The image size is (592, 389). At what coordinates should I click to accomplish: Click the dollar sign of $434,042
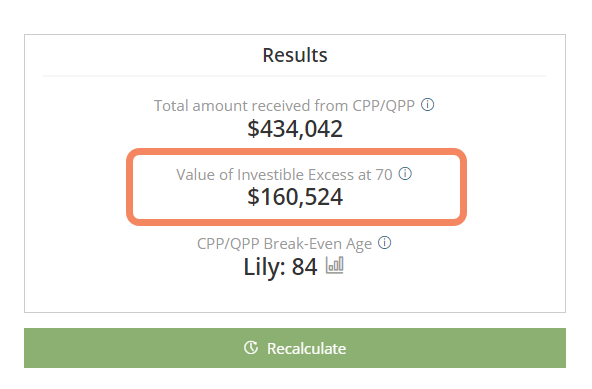pyautogui.click(x=253, y=129)
